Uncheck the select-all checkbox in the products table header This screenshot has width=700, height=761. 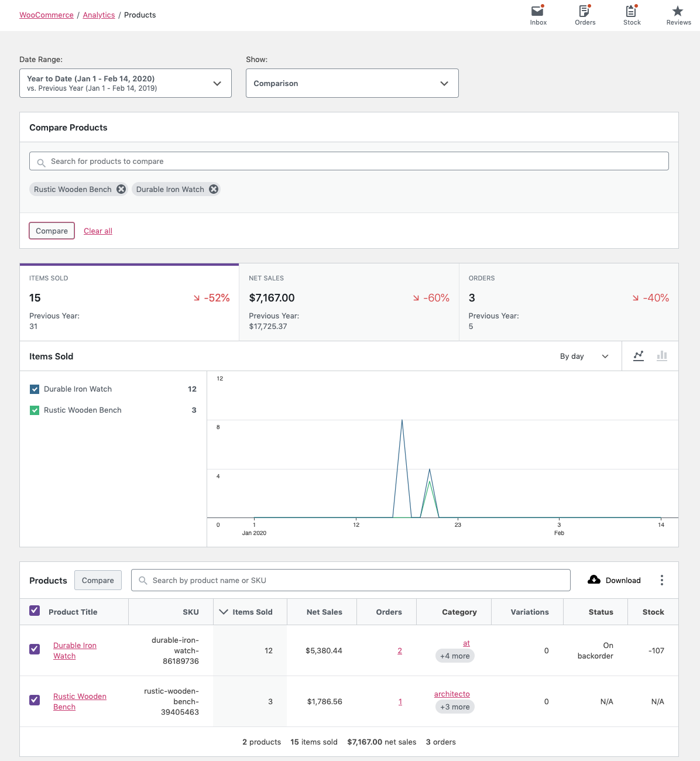(x=34, y=611)
